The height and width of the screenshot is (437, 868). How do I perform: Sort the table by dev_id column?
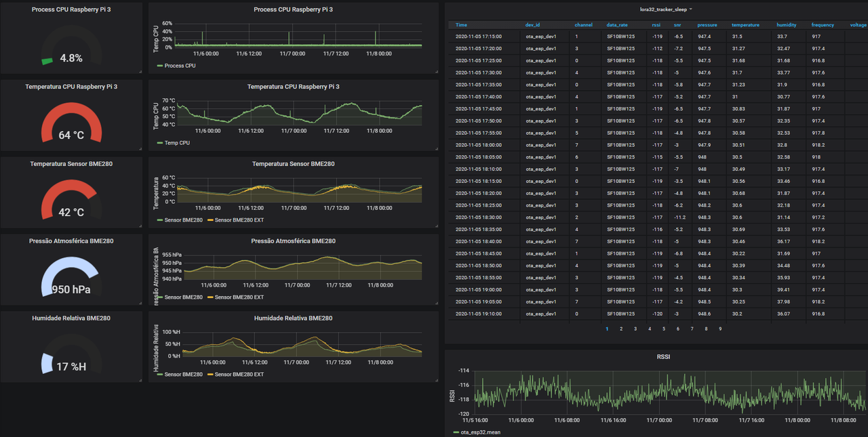pos(532,25)
